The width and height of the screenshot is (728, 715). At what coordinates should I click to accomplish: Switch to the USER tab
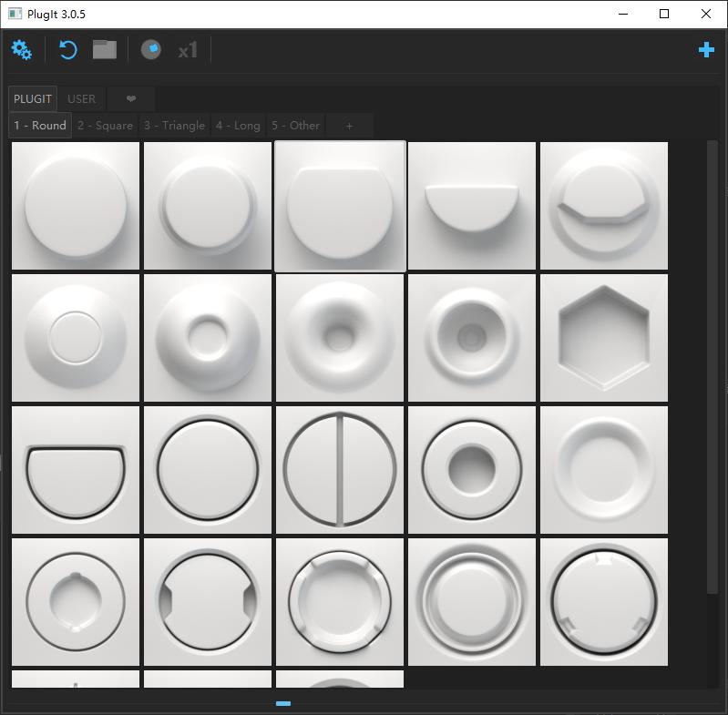tap(82, 99)
